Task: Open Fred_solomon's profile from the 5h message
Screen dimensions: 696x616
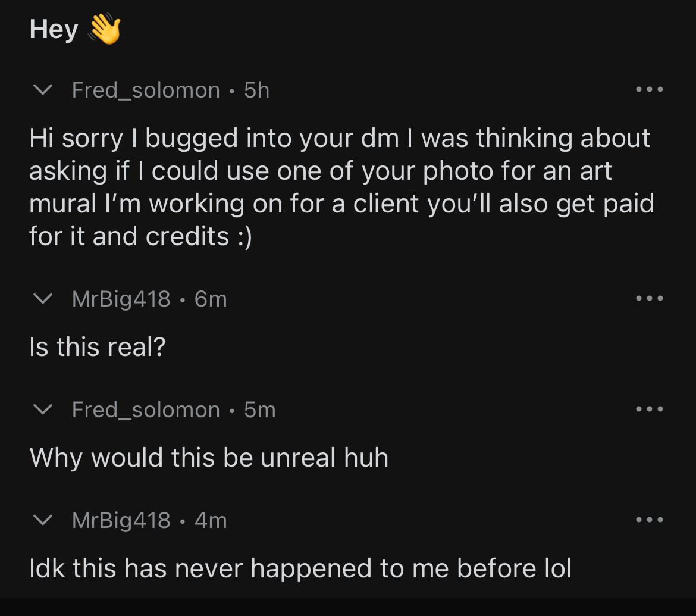Action: pos(146,90)
